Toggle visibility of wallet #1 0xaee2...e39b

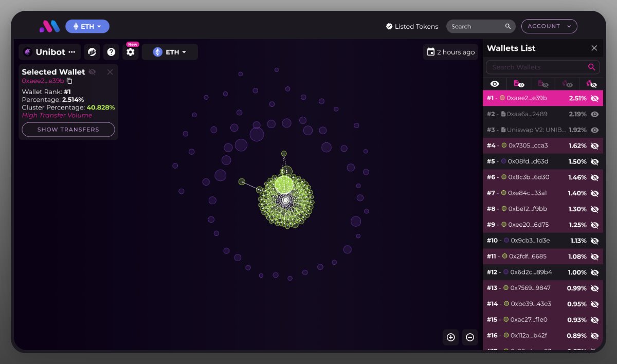[595, 98]
